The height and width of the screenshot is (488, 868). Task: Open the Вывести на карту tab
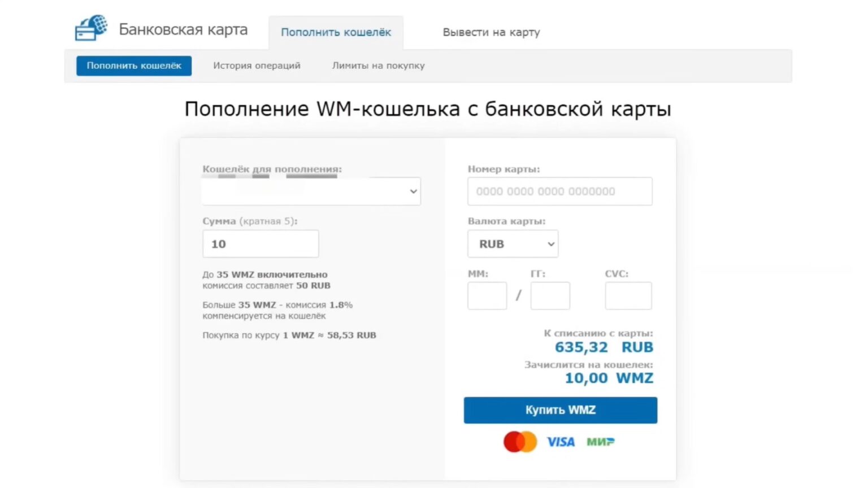[491, 32]
